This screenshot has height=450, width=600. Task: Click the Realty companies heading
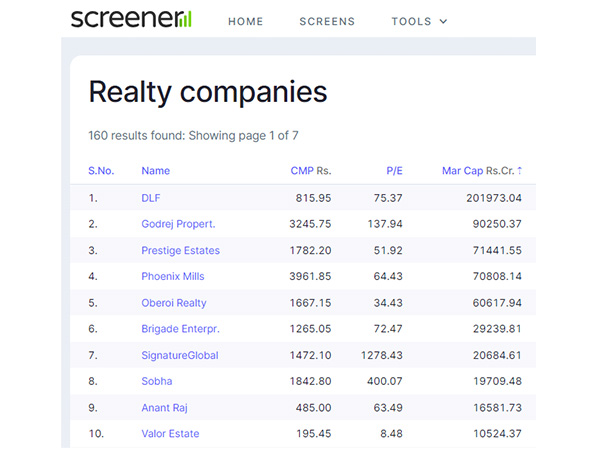[x=208, y=92]
